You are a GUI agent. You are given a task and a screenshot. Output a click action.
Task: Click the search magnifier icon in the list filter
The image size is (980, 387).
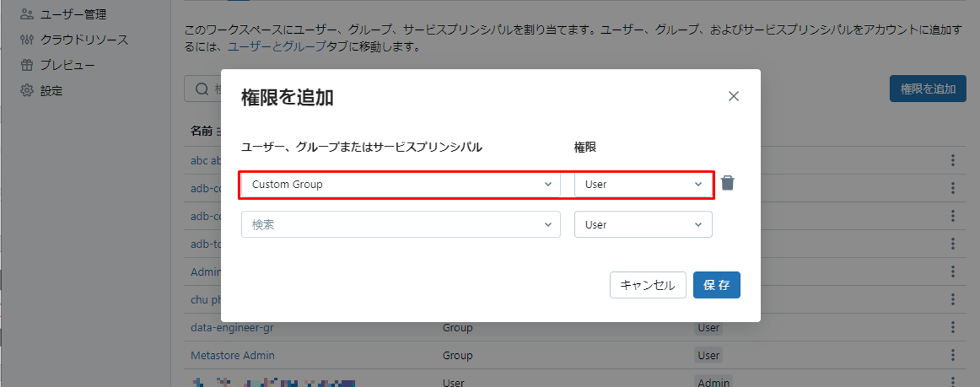(201, 89)
